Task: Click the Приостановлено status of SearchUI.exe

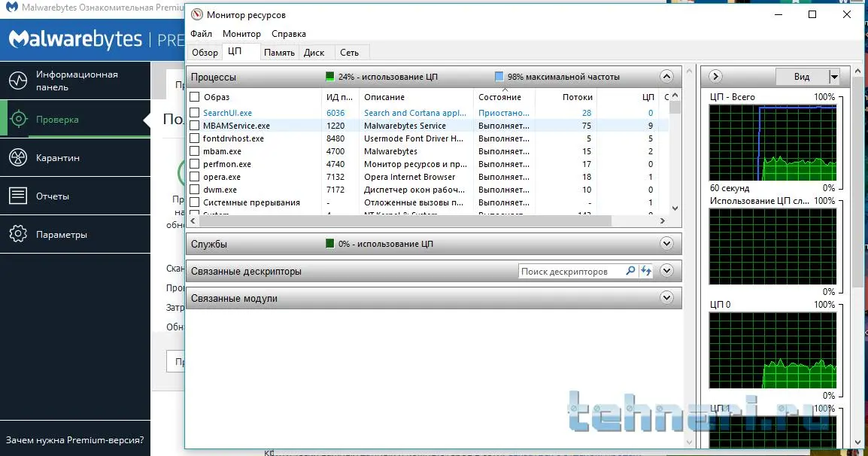Action: pyautogui.click(x=504, y=112)
